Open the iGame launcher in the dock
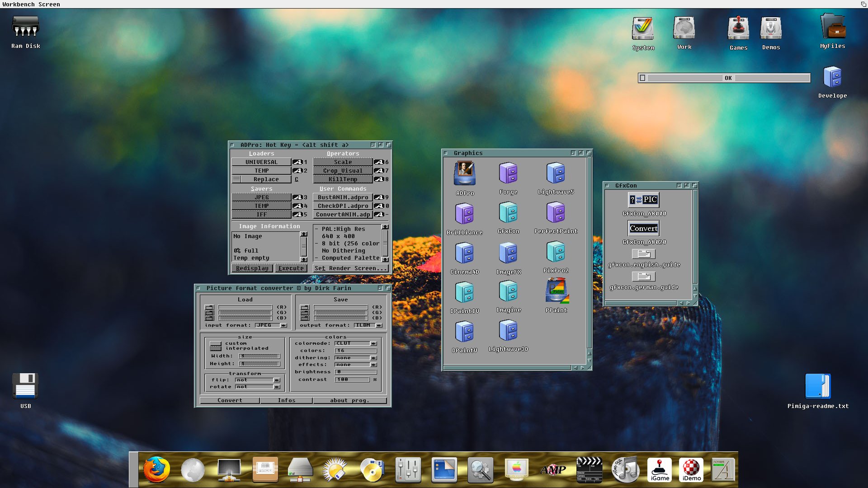This screenshot has height=488, width=868. pyautogui.click(x=660, y=470)
